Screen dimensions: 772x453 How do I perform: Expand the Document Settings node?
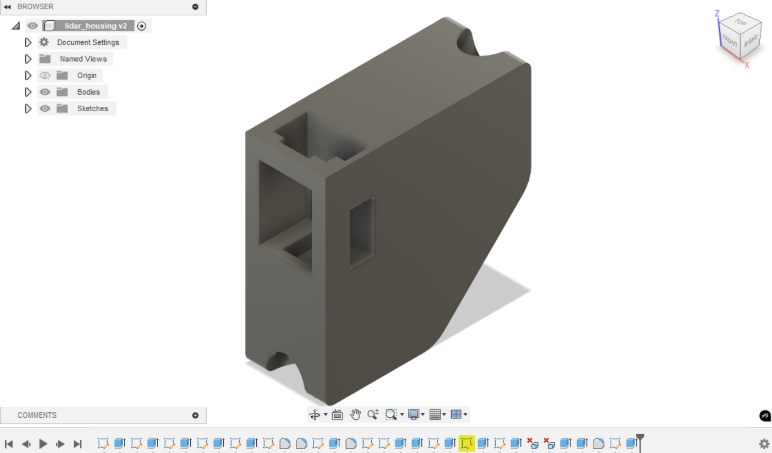coord(28,42)
